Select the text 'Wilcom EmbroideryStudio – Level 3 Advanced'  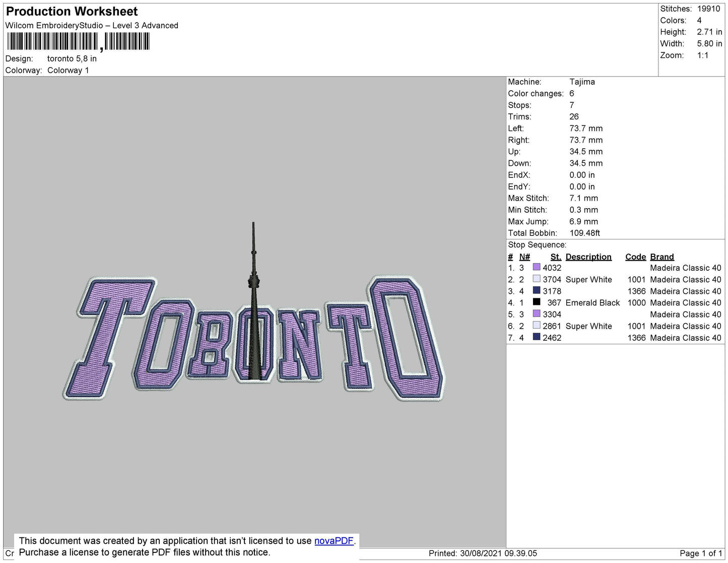(x=92, y=26)
